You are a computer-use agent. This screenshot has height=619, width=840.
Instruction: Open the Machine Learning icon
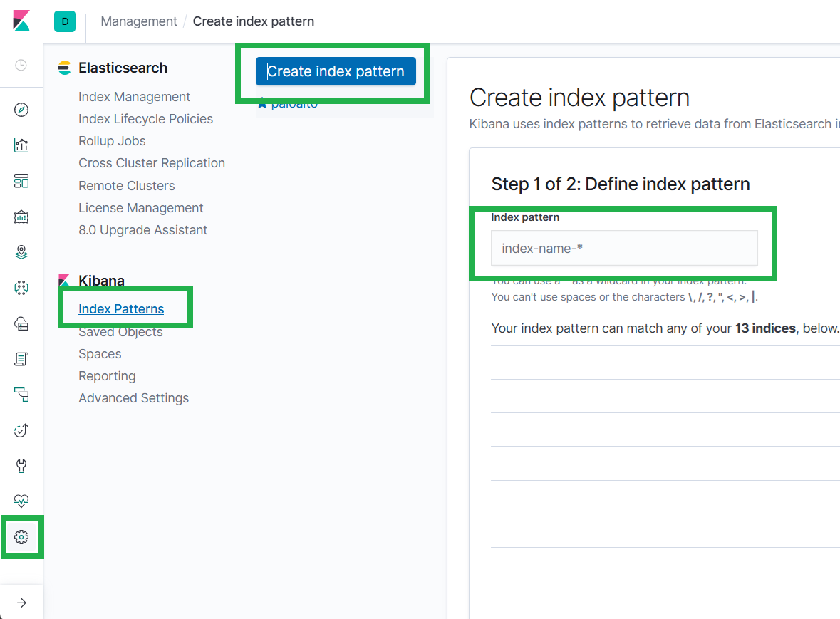tap(21, 288)
